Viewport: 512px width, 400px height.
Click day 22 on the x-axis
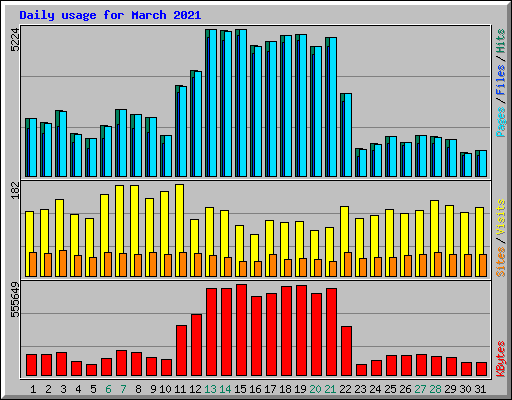(345, 389)
